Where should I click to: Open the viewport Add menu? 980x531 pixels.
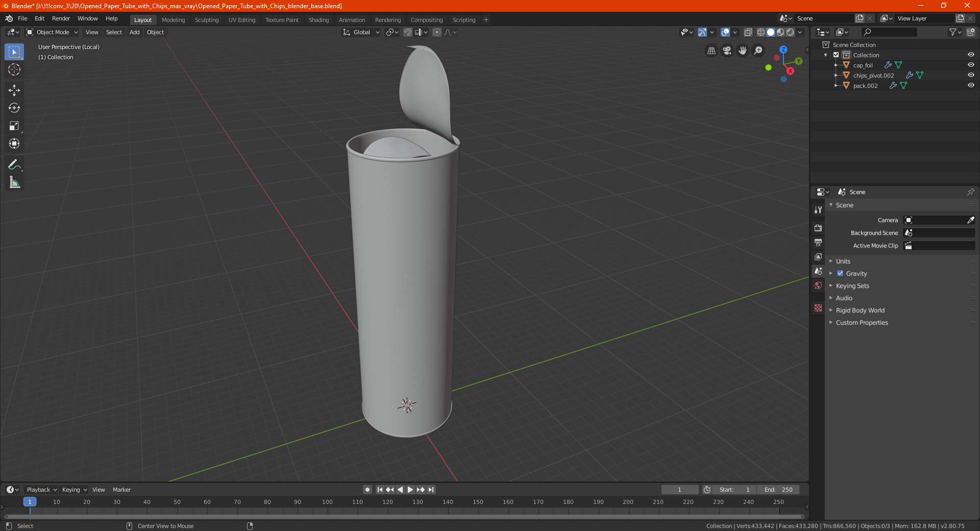pyautogui.click(x=134, y=32)
